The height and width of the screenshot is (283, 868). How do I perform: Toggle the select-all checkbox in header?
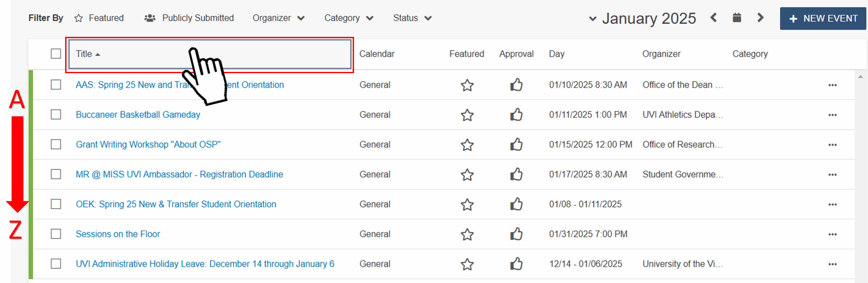pyautogui.click(x=56, y=53)
